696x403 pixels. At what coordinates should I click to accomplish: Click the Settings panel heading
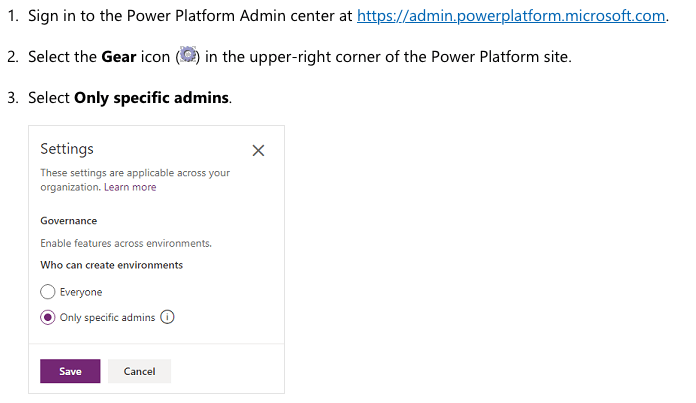tap(67, 149)
